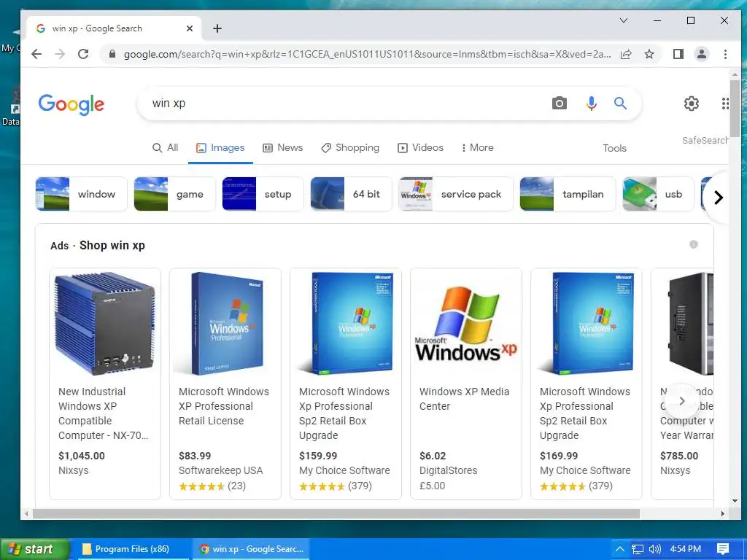Image resolution: width=747 pixels, height=560 pixels.
Task: Filter images by 64 bit chip
Action: tap(351, 194)
